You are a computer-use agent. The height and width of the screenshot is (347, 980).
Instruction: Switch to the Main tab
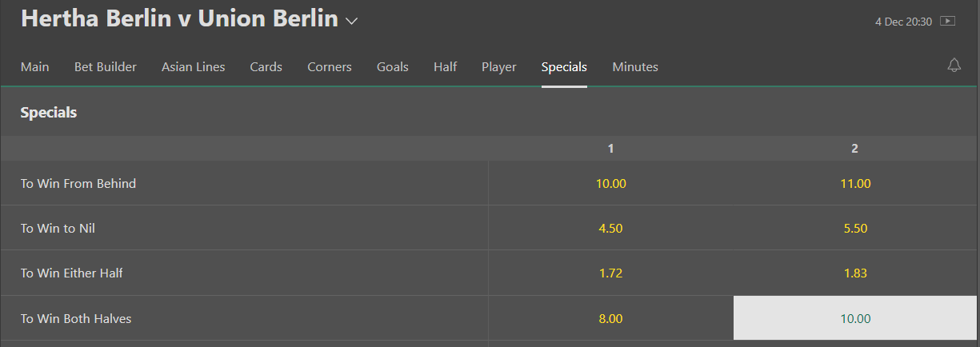pos(35,67)
